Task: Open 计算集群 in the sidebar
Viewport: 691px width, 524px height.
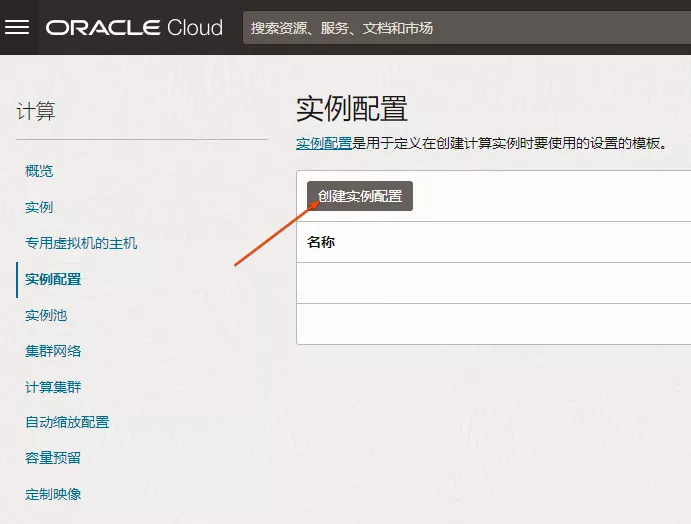Action: [53, 387]
